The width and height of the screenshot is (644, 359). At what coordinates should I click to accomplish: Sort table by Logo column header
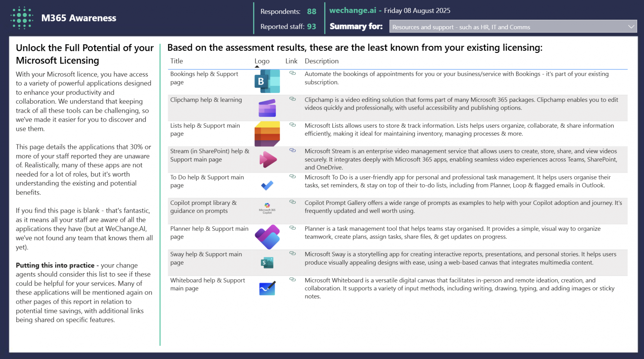click(262, 61)
